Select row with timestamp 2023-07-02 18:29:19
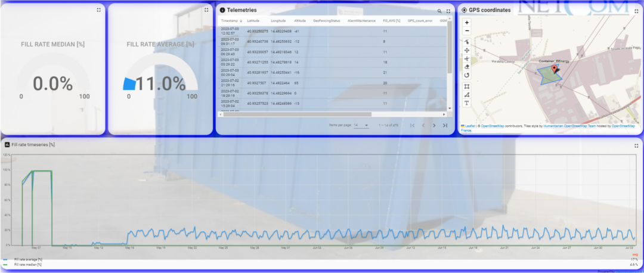 pos(332,93)
